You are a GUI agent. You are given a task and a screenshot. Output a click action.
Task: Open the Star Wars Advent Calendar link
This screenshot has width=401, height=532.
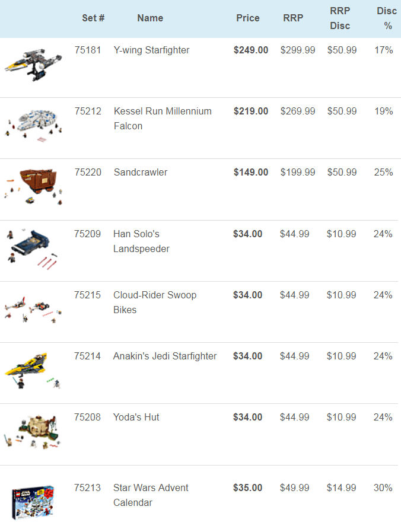[151, 495]
